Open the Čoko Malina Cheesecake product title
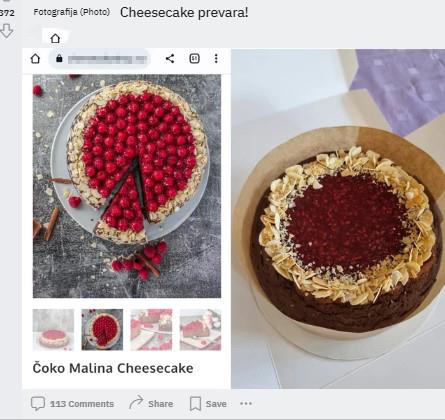The height and width of the screenshot is (420, 445). pos(113,368)
